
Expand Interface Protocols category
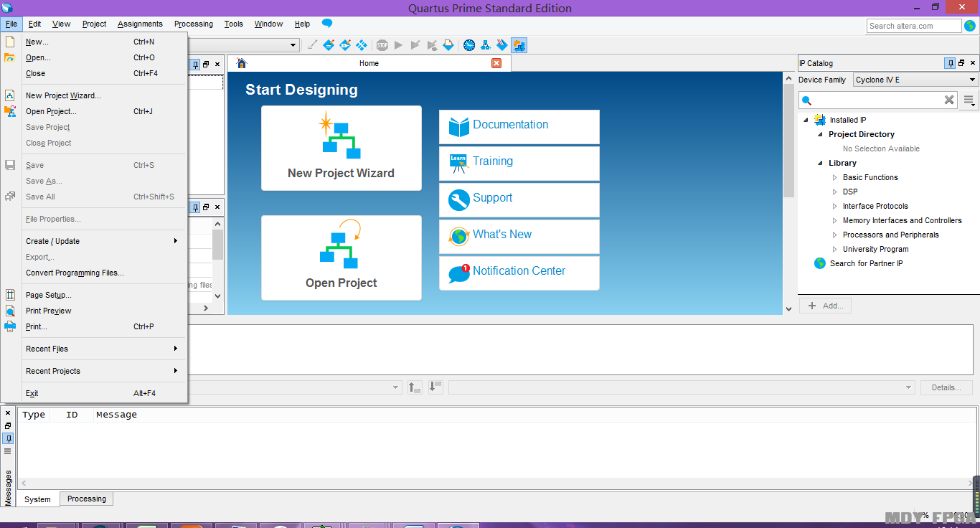(x=834, y=206)
